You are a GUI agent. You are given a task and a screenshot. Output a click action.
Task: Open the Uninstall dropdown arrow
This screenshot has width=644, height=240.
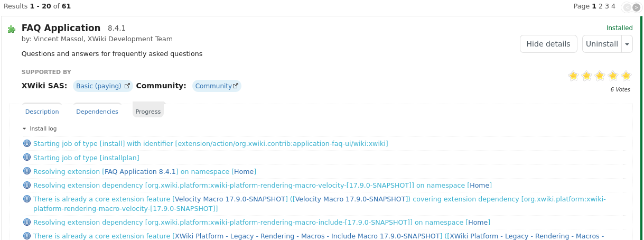click(x=627, y=44)
